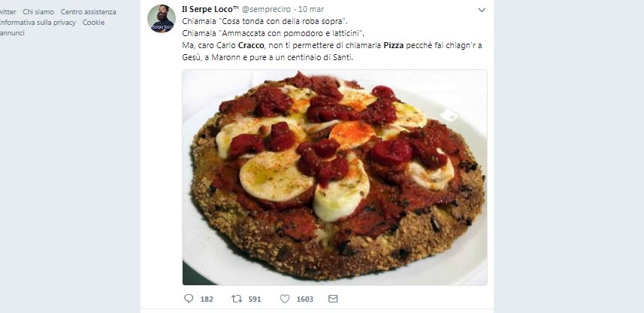Viewport: 644px width, 313px height.
Task: Open the Centro assistenza link
Action: click(x=88, y=12)
